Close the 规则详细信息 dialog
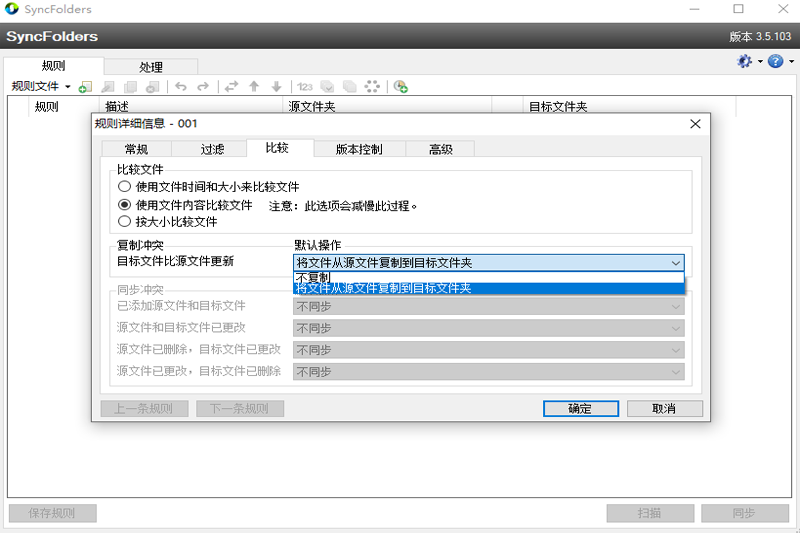This screenshot has width=800, height=533. coord(695,124)
